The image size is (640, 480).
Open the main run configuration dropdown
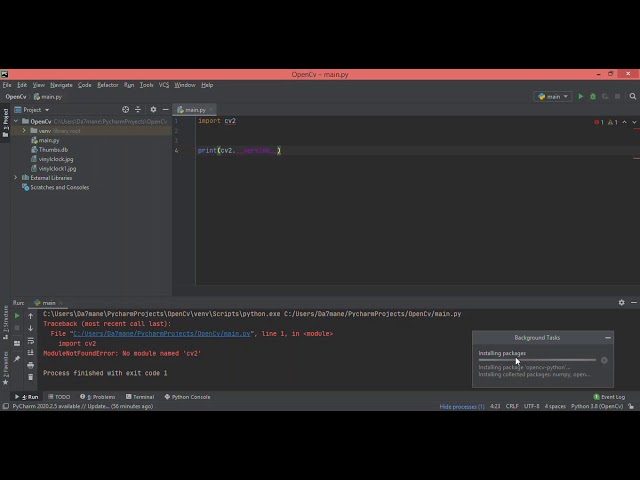pyautogui.click(x=553, y=97)
